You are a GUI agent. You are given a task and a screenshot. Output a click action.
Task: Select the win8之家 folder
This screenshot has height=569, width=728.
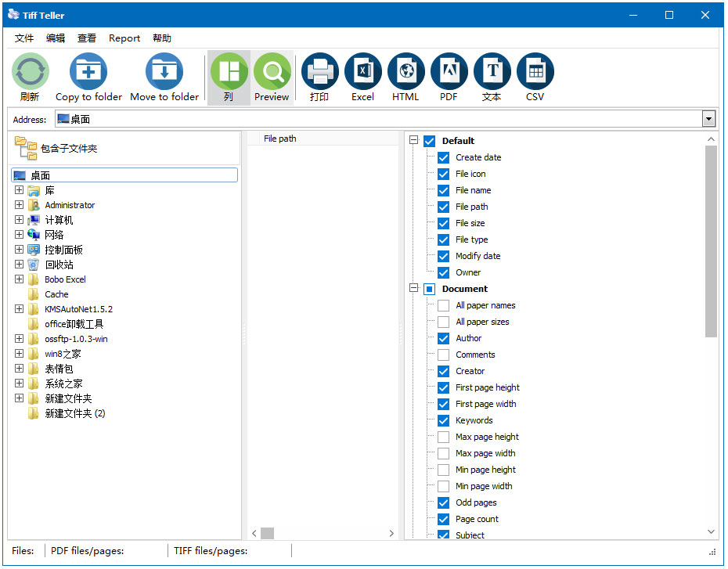point(63,354)
